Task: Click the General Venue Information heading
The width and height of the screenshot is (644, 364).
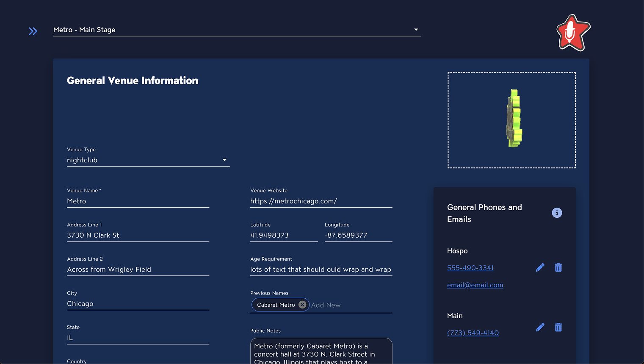Action: click(x=133, y=81)
